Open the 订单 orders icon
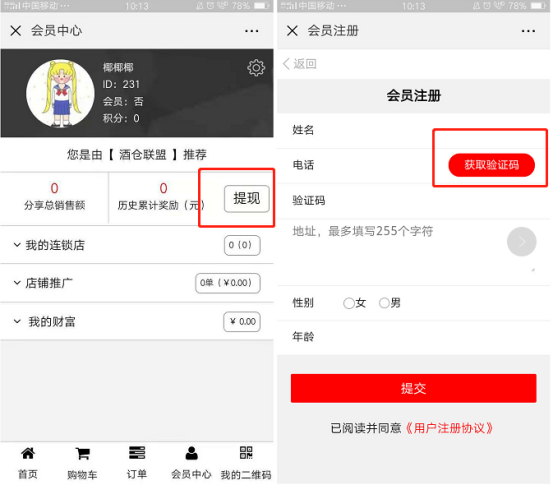 click(137, 452)
